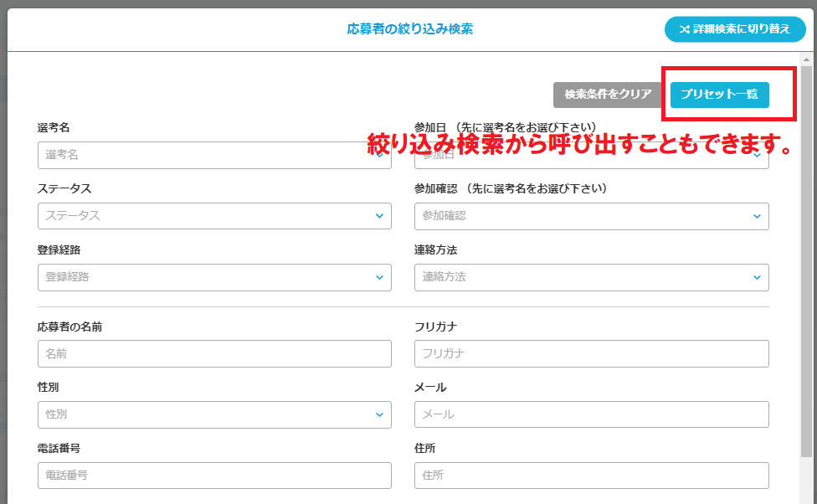This screenshot has width=817, height=504.
Task: Focus the 住所 address field
Action: pos(591,476)
